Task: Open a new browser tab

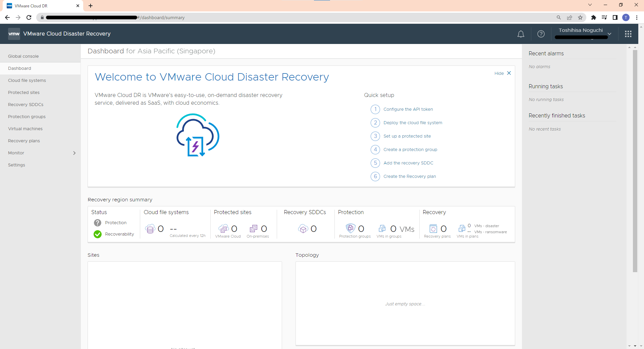Action: tap(91, 6)
